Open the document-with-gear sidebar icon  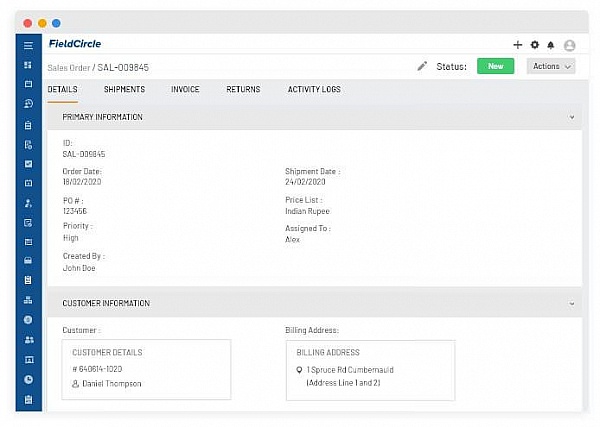tap(28, 145)
